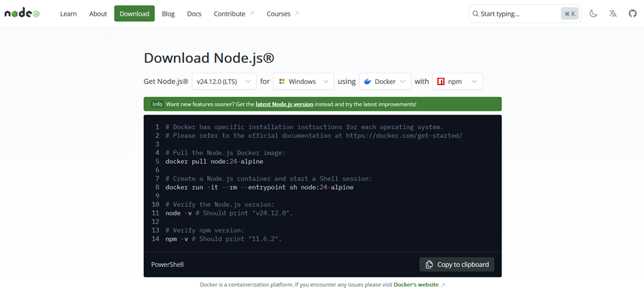Open the language translation icon
The height and width of the screenshot is (288, 644).
(x=613, y=14)
